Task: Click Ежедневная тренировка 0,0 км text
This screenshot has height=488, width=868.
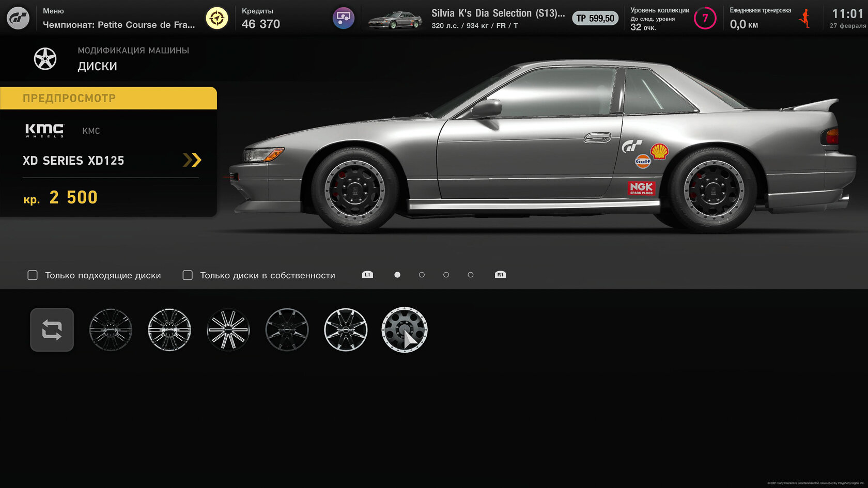Action: [x=760, y=19]
